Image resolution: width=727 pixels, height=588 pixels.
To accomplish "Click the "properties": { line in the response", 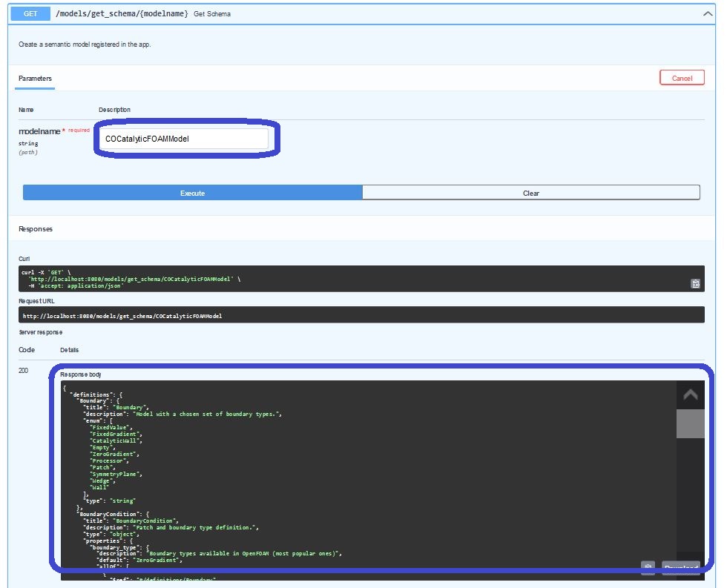I will (108, 541).
